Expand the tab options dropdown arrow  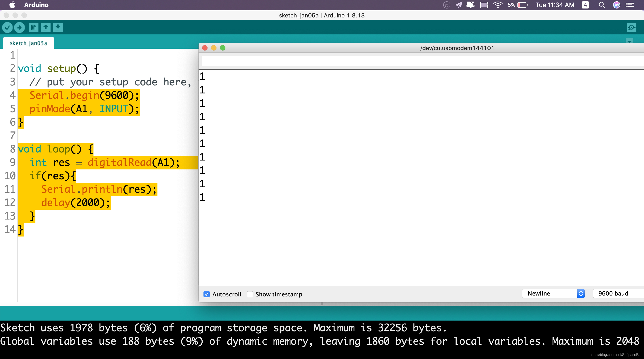point(629,41)
